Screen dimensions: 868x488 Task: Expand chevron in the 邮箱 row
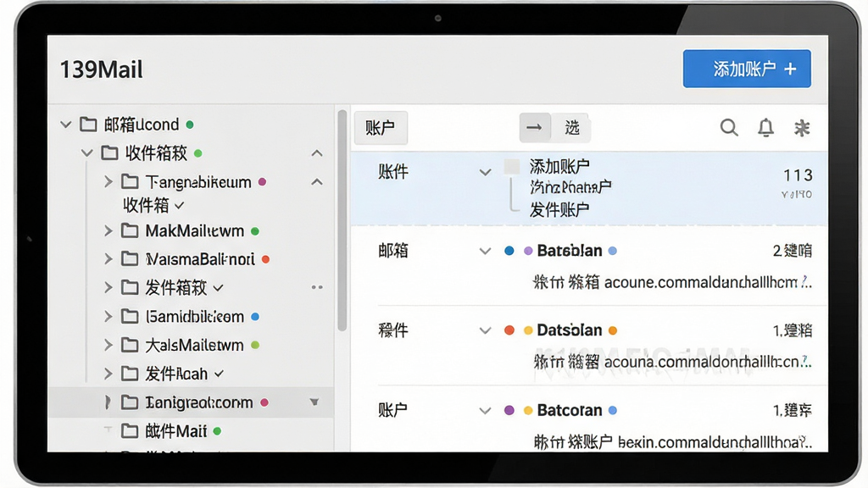tap(486, 251)
